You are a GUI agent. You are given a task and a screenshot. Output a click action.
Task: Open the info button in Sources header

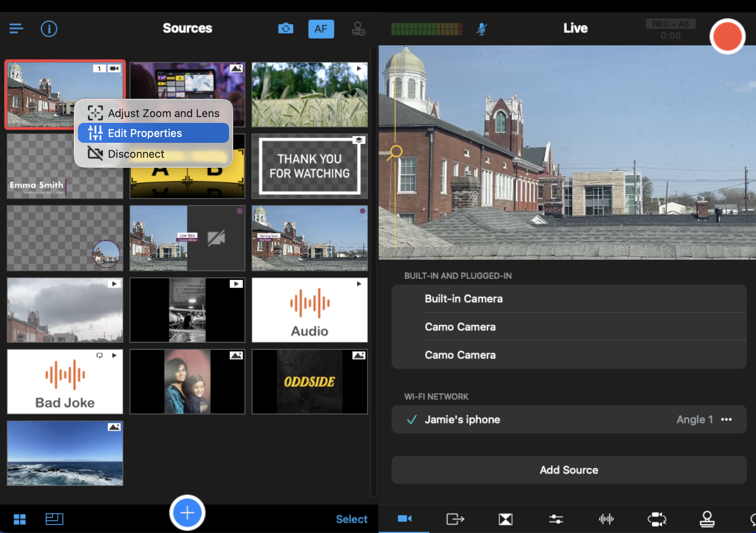tap(49, 29)
